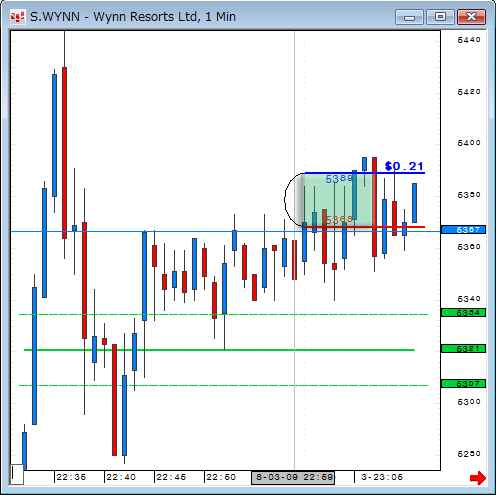Click the red scroll-forward arrow icon
Viewport: 496px width, 495px height.
[478, 478]
